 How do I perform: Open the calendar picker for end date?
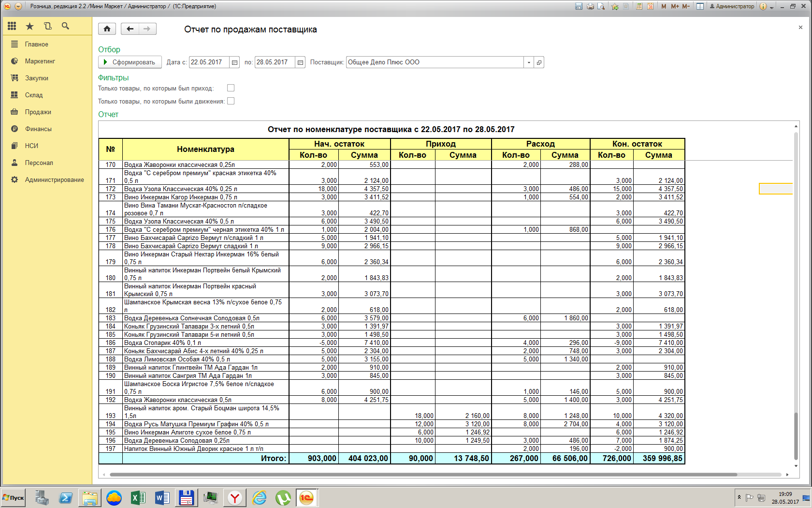pos(300,62)
